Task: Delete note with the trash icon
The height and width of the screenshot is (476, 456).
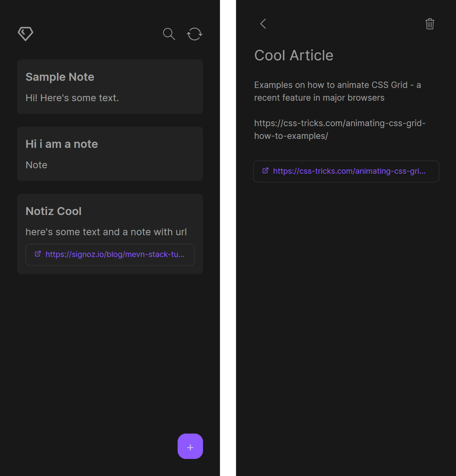Action: click(x=430, y=24)
